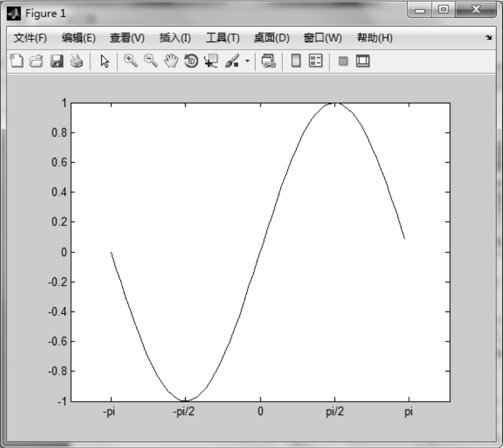Click the sine curve peak near pi/2

(335, 104)
